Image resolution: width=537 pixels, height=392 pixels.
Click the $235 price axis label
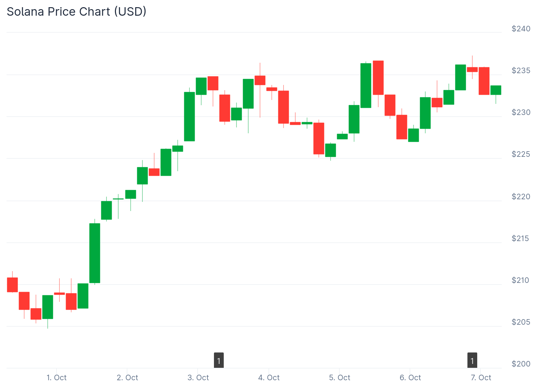coord(521,71)
